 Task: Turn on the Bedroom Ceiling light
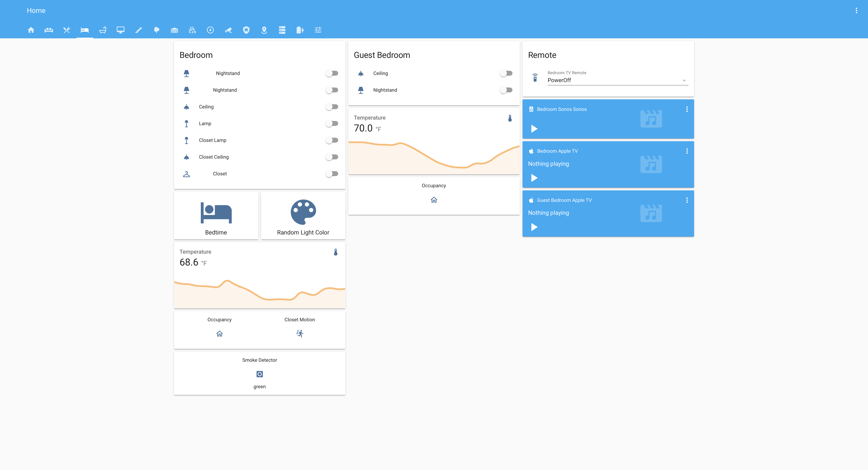[x=332, y=107]
